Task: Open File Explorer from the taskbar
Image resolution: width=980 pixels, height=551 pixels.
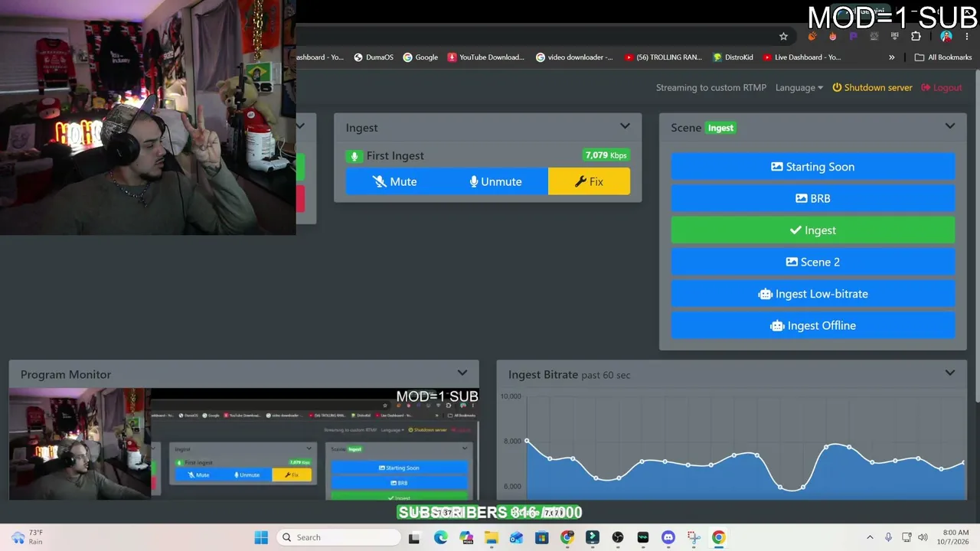Action: click(x=492, y=537)
